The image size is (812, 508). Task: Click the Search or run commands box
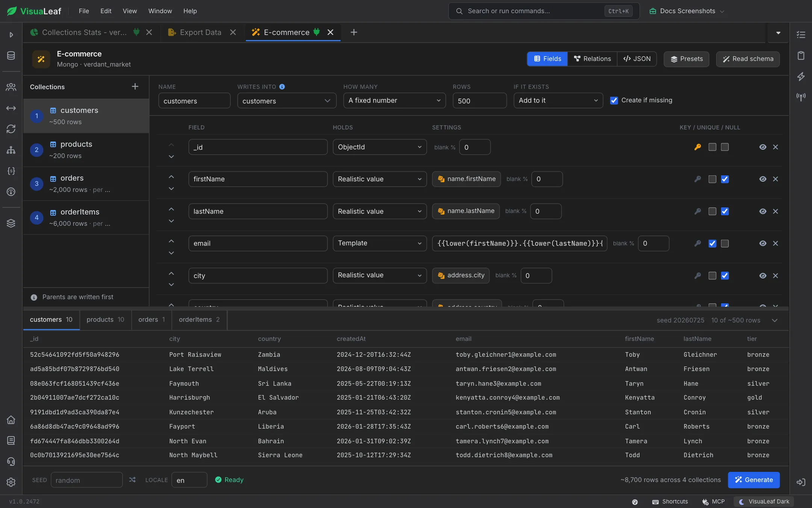544,11
